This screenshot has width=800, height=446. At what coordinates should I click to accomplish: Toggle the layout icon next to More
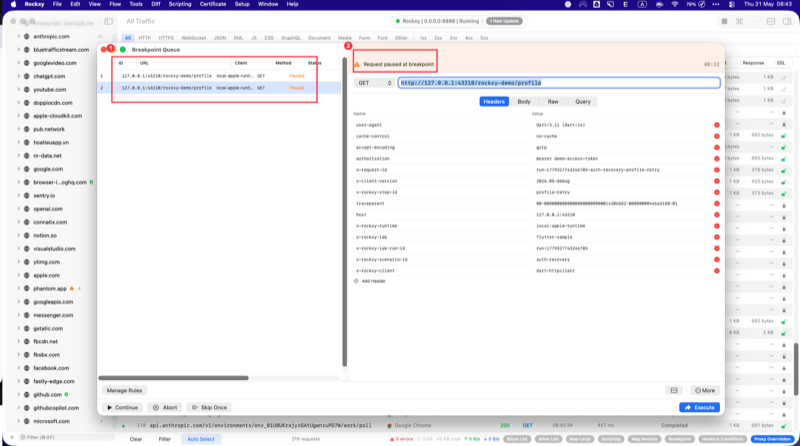coord(674,390)
